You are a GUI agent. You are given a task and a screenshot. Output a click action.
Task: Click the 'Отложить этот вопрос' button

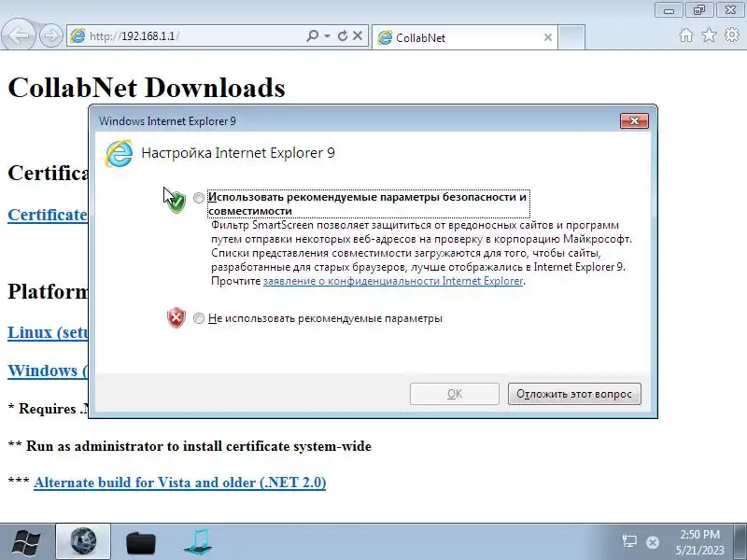[574, 394]
